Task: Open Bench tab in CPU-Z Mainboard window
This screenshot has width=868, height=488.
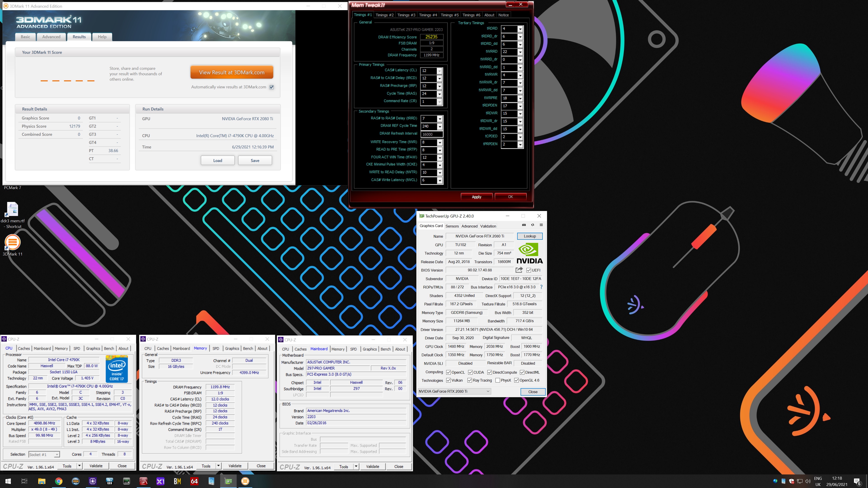Action: point(385,349)
